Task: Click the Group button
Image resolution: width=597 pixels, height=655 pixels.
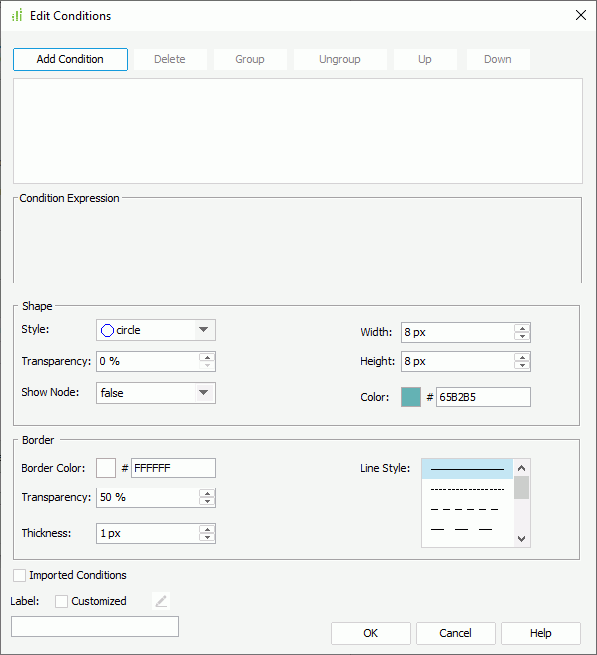Action: click(x=250, y=59)
